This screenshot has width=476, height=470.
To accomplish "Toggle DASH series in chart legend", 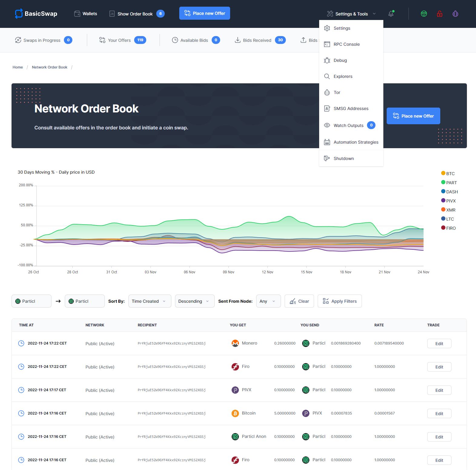I will pyautogui.click(x=450, y=192).
